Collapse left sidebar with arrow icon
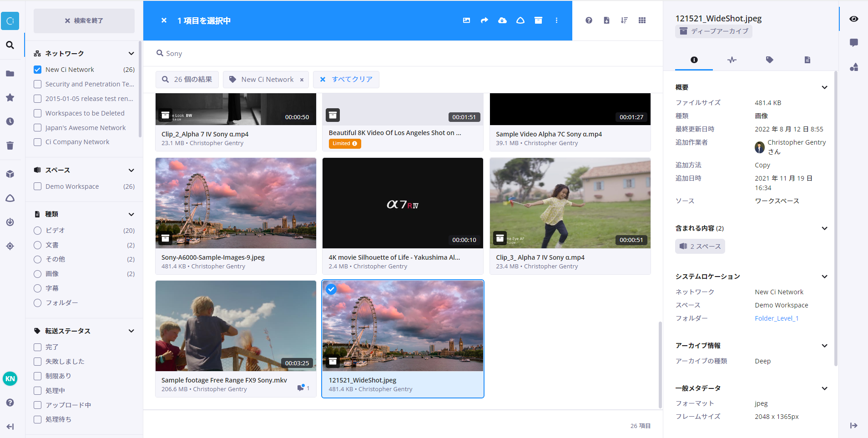Image resolution: width=868 pixels, height=438 pixels. [x=10, y=427]
